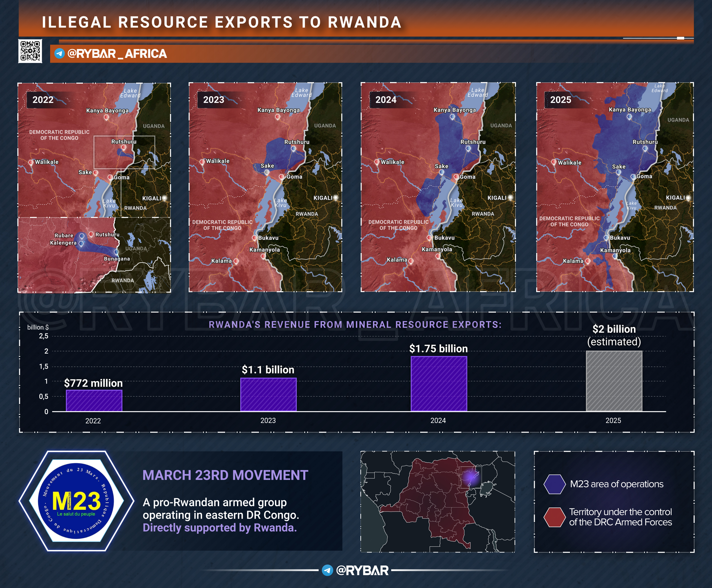This screenshot has height=588, width=712.
Task: Select the 2023 purple revenue bar
Action: [x=268, y=394]
